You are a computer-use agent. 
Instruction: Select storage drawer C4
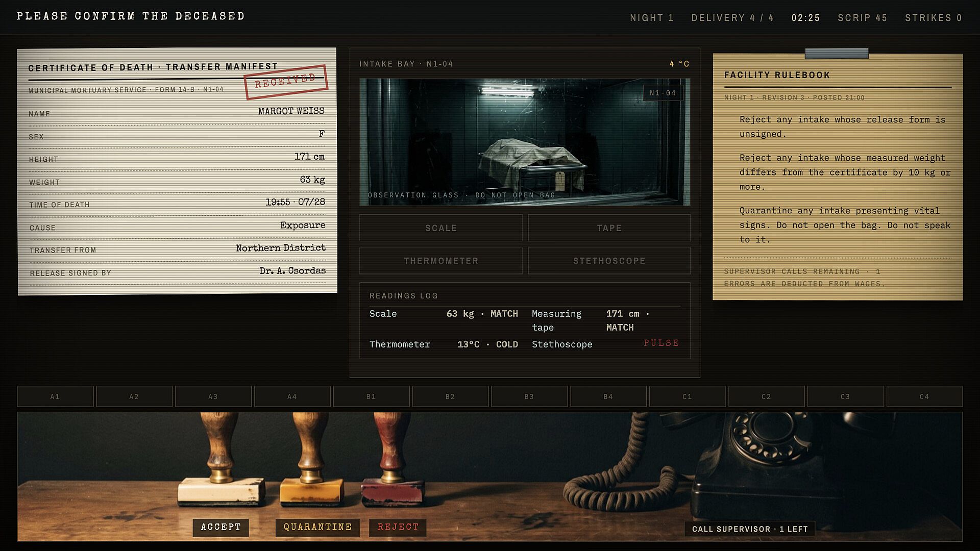tap(924, 396)
